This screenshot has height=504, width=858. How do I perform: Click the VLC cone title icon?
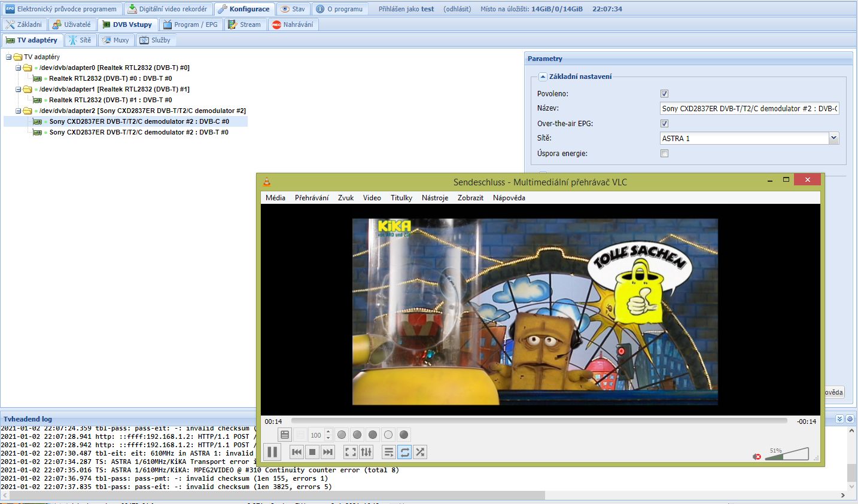[x=267, y=182]
